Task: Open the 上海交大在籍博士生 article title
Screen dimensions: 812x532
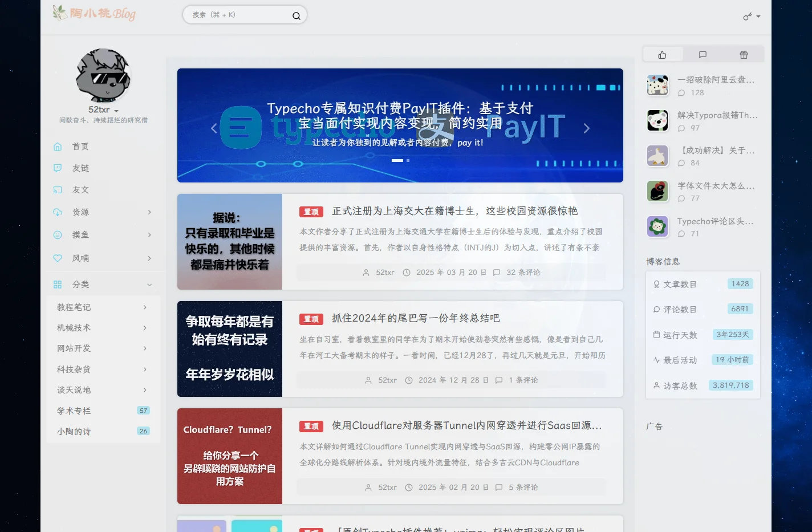Action: [x=455, y=211]
